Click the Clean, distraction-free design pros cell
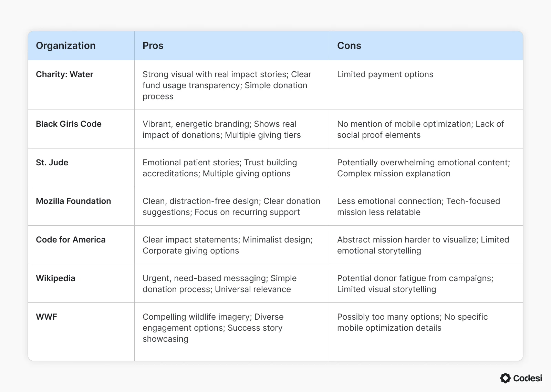Screen dimensions: 551x392 pyautogui.click(x=231, y=207)
